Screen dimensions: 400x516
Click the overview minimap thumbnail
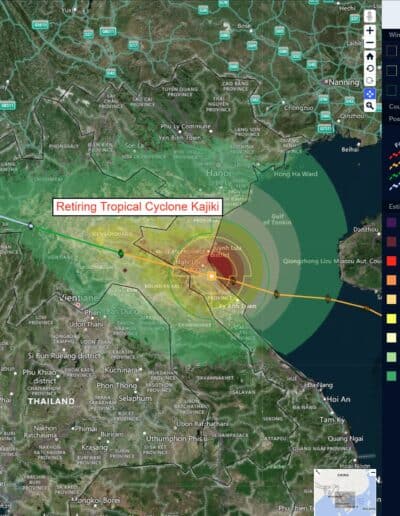pyautogui.click(x=345, y=492)
